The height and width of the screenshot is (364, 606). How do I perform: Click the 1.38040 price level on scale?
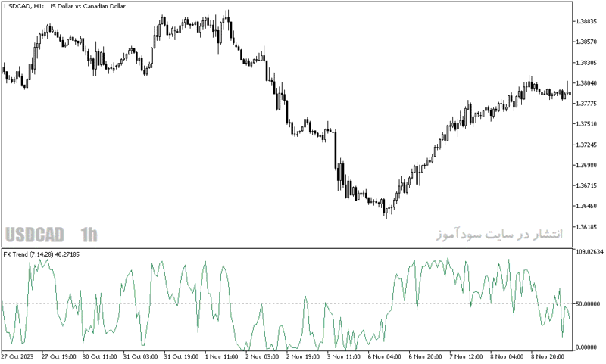(x=586, y=83)
